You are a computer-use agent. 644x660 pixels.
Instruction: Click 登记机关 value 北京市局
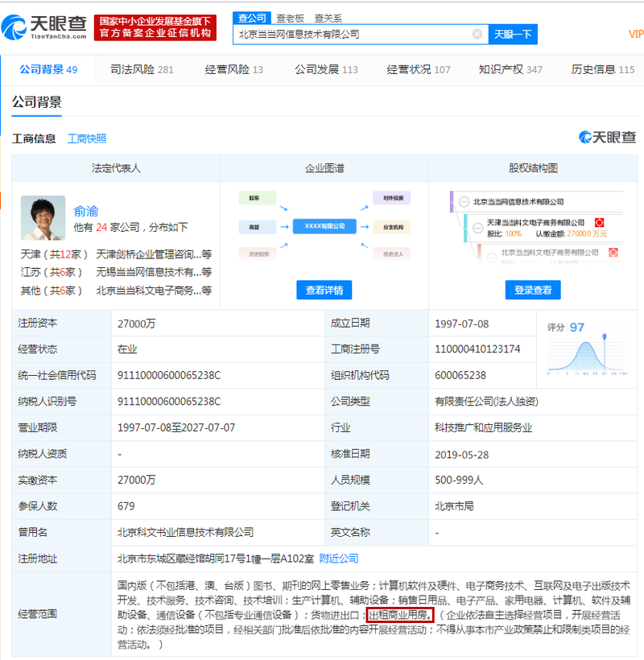coord(454,506)
